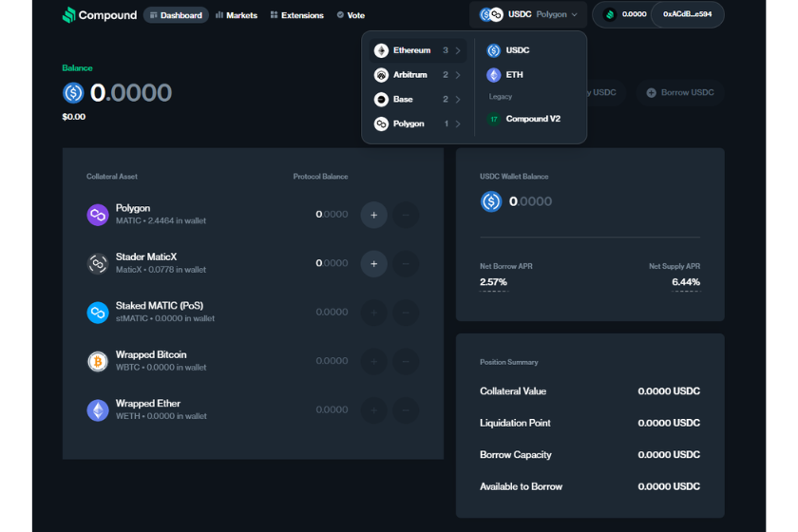Open the USDC Polygon market selector

click(528, 15)
